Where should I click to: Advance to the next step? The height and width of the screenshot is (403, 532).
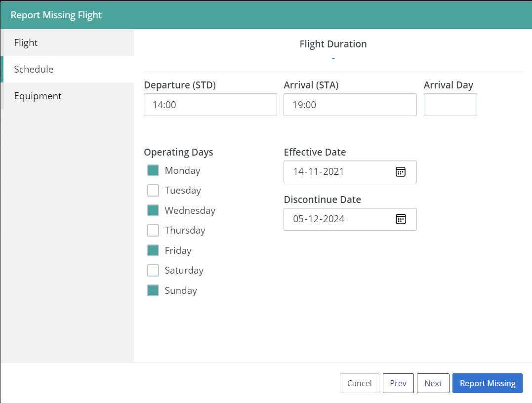pos(433,383)
